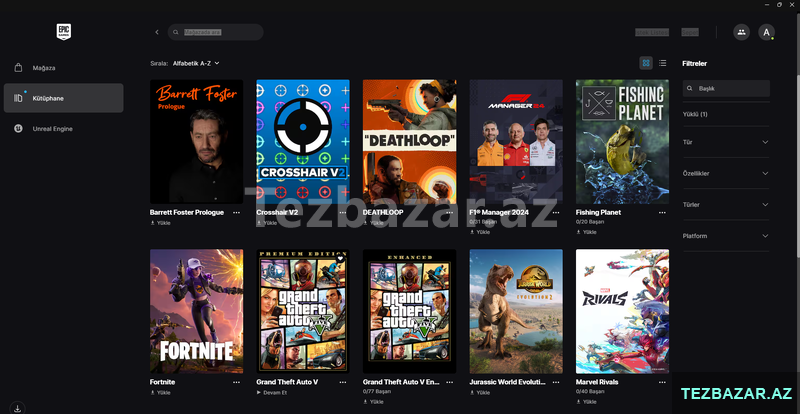Open Fortnite three-dot menu
The height and width of the screenshot is (414, 800).
click(236, 382)
